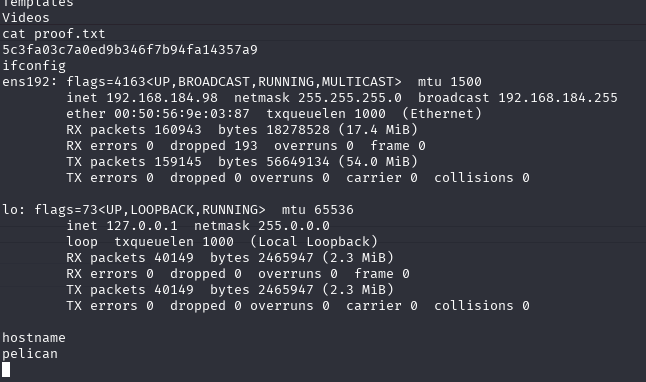Click the 'cat proof.txt' command line
The height and width of the screenshot is (382, 646).
pyautogui.click(x=54, y=34)
